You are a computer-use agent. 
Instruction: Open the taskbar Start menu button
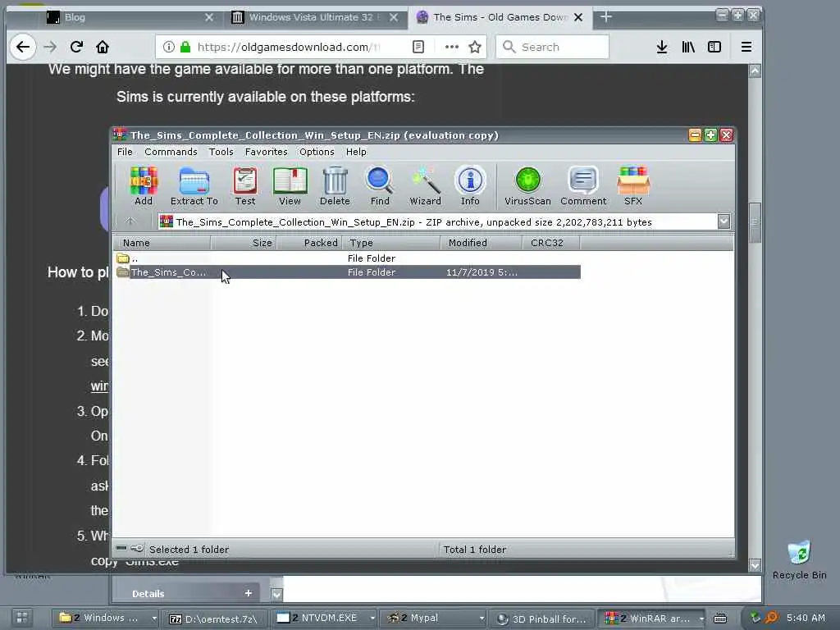coord(22,619)
